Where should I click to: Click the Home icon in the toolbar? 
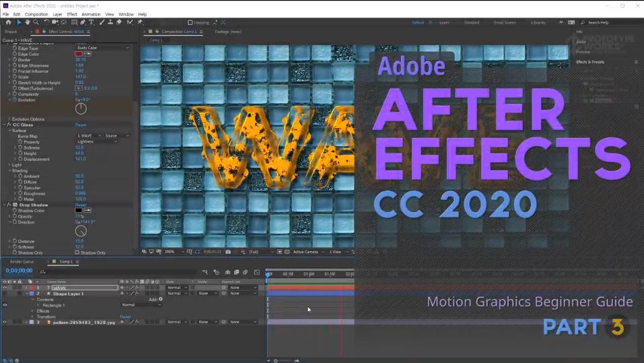pos(8,22)
